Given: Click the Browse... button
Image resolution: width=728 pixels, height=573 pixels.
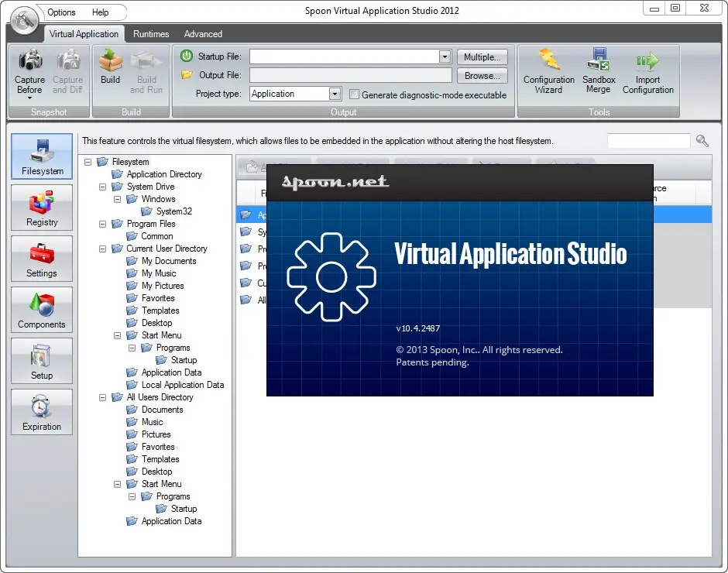Looking at the screenshot, I should coord(482,76).
